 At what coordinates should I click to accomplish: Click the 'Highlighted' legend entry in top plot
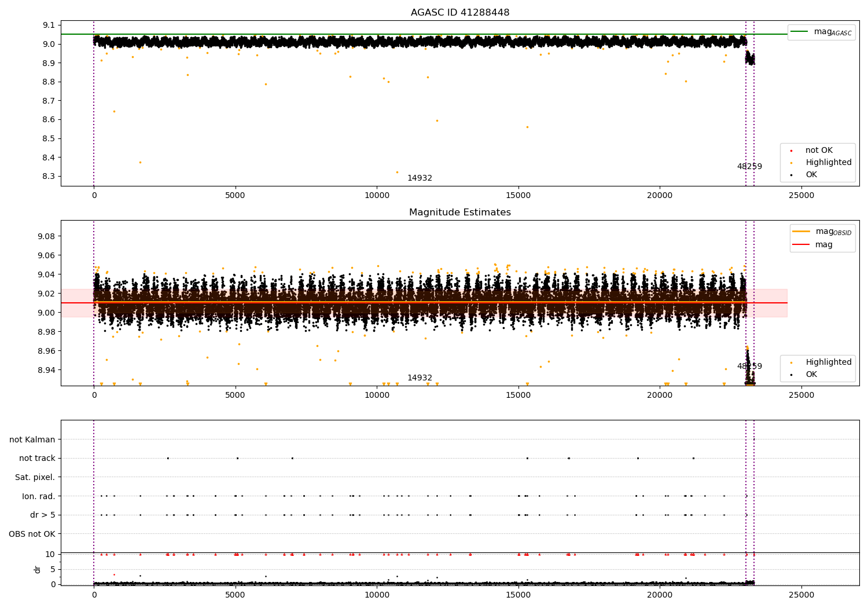828,163
